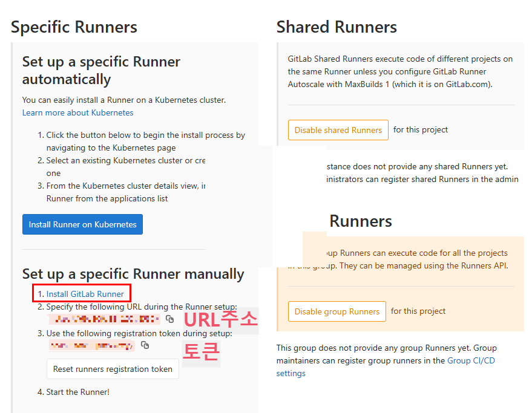
Task: Click 'Specify the following URL' step text
Action: pyautogui.click(x=142, y=307)
